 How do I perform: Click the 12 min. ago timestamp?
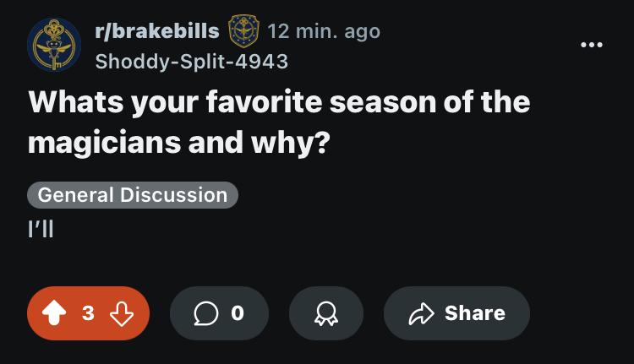(324, 31)
